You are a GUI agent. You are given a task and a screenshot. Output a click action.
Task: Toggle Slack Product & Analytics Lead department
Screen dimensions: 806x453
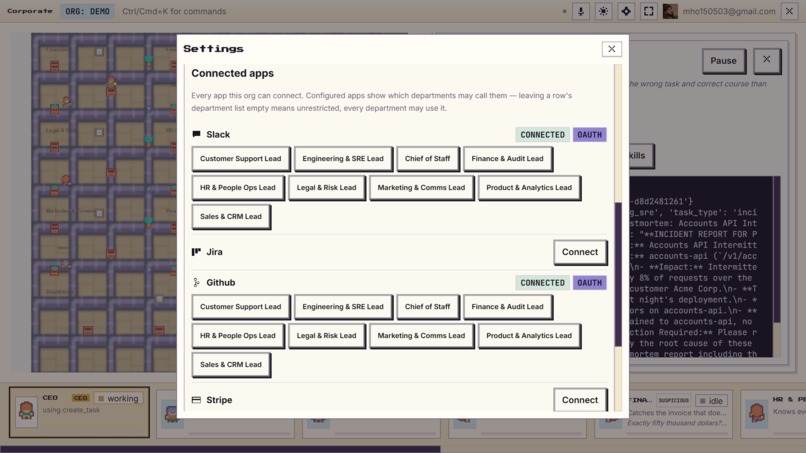(529, 188)
